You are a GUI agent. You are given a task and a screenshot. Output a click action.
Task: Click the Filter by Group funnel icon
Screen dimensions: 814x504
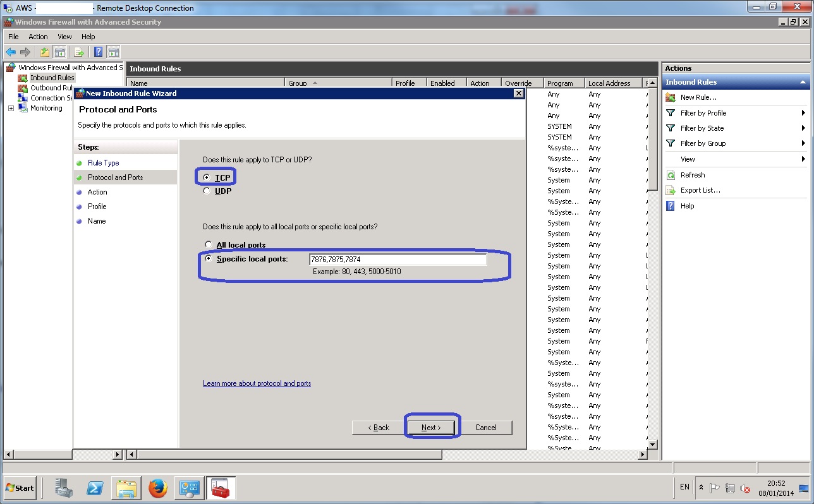pyautogui.click(x=671, y=143)
